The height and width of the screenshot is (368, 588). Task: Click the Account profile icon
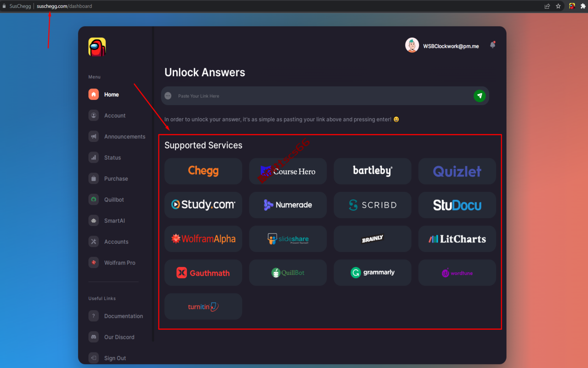[x=94, y=115]
